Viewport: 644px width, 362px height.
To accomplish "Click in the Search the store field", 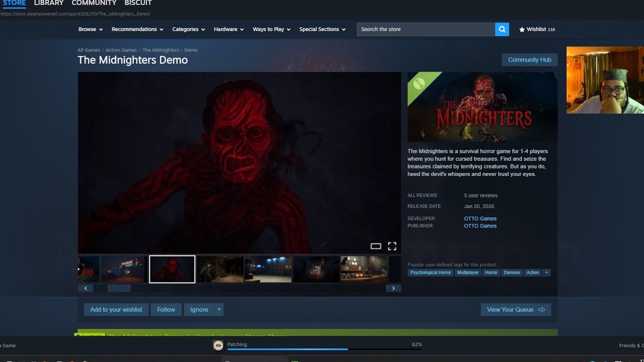I will point(426,29).
